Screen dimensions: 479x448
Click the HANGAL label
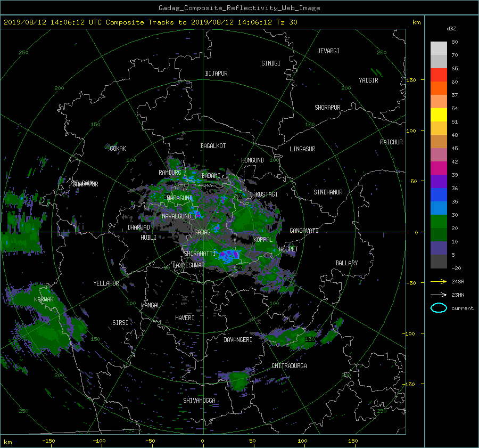150,305
